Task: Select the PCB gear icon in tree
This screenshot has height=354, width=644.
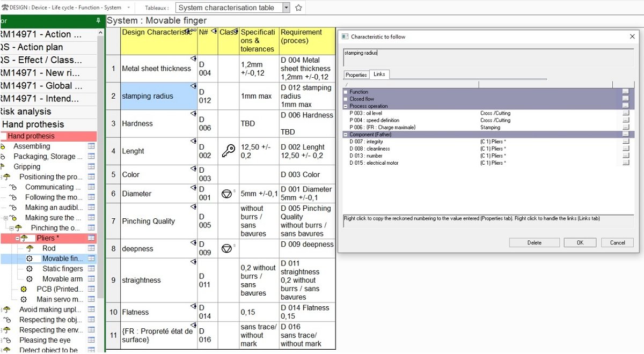Action: click(24, 289)
